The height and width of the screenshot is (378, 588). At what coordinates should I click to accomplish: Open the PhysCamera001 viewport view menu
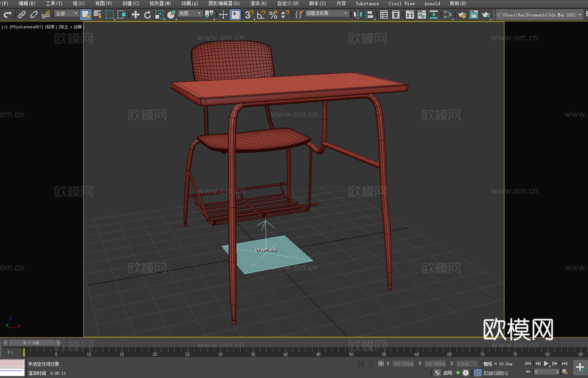point(26,27)
